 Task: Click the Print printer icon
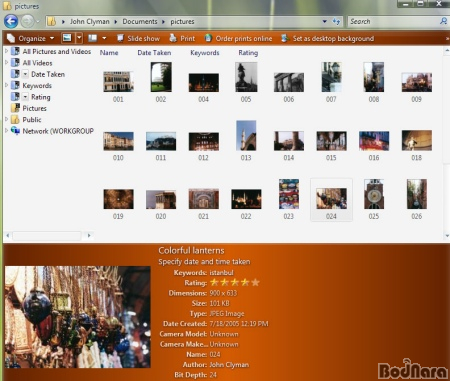coord(173,38)
